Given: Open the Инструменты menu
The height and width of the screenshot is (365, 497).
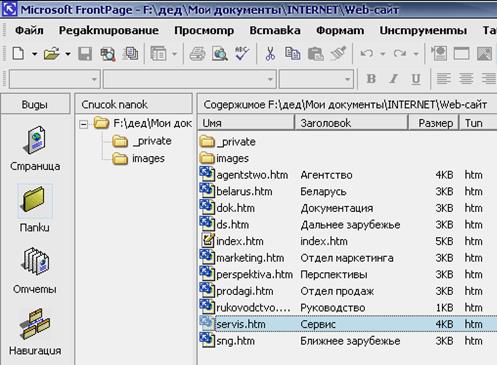Looking at the screenshot, I should [x=423, y=31].
